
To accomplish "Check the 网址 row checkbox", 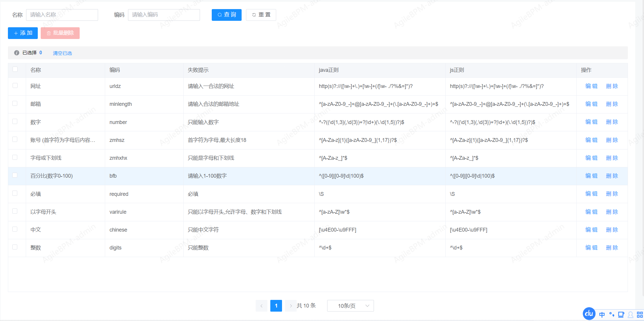I will (15, 85).
